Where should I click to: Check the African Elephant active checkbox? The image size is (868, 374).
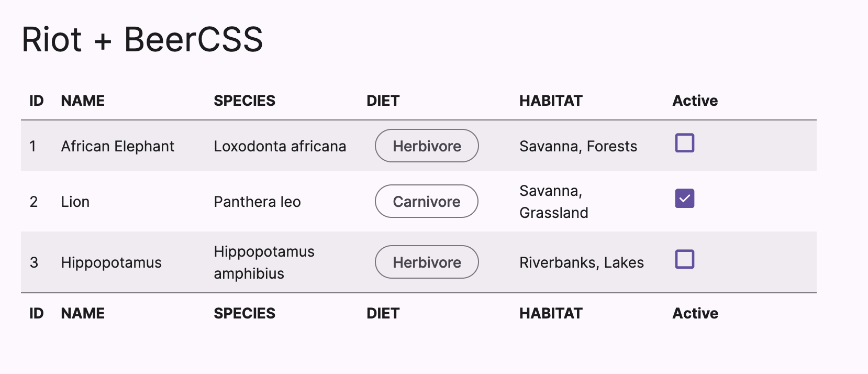pos(684,142)
